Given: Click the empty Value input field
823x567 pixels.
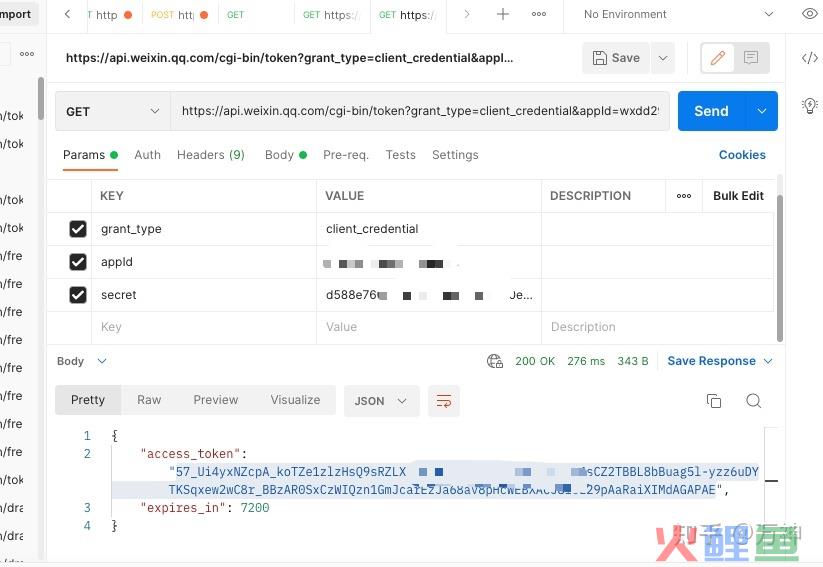Looking at the screenshot, I should [428, 327].
